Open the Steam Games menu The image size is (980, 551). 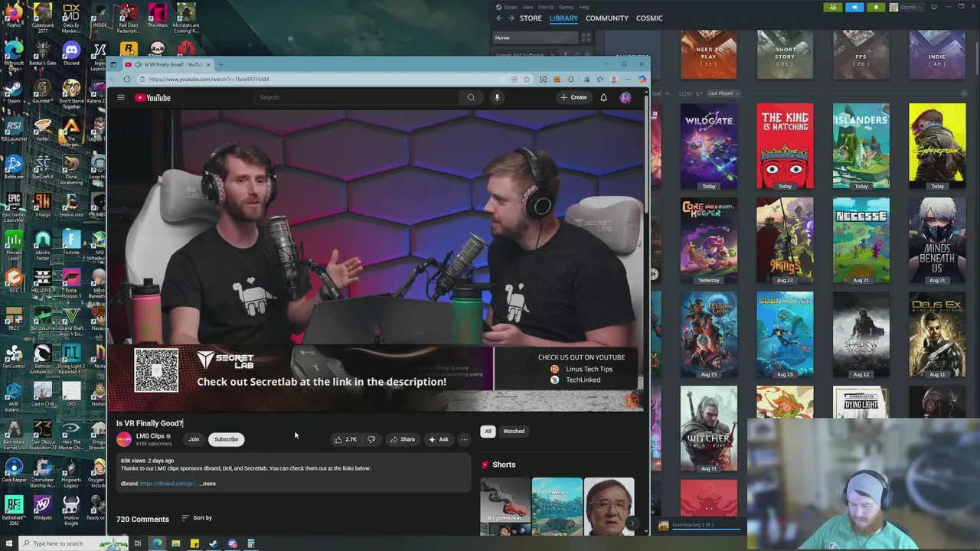(x=567, y=7)
